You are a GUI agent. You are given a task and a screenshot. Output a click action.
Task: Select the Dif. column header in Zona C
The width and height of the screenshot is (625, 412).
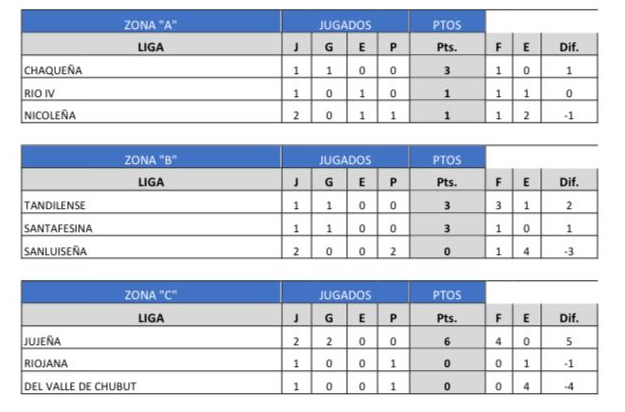click(x=569, y=315)
